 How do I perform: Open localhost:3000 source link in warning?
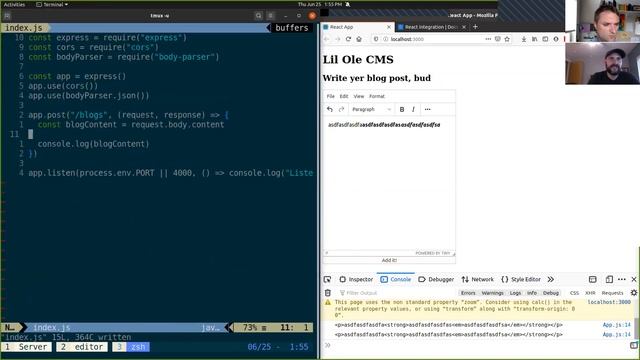click(x=609, y=302)
